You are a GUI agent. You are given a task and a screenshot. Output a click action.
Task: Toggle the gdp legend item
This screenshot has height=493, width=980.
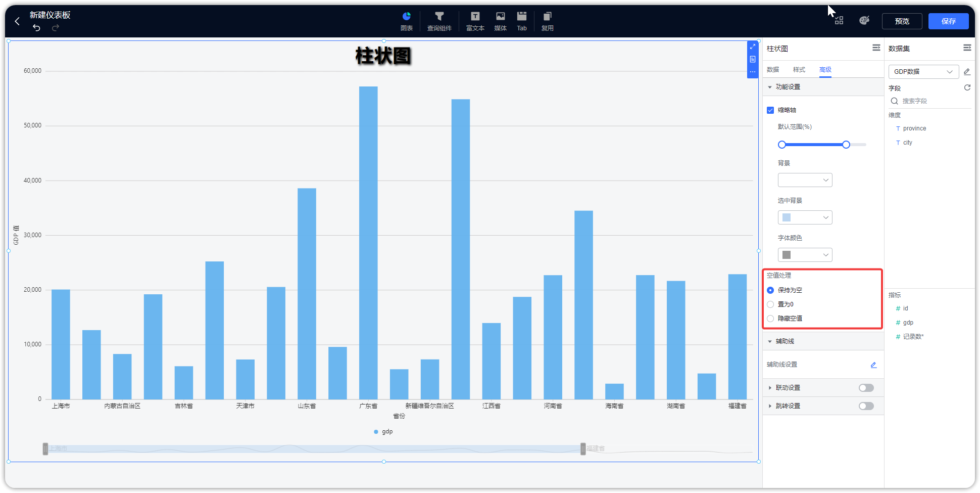point(383,432)
